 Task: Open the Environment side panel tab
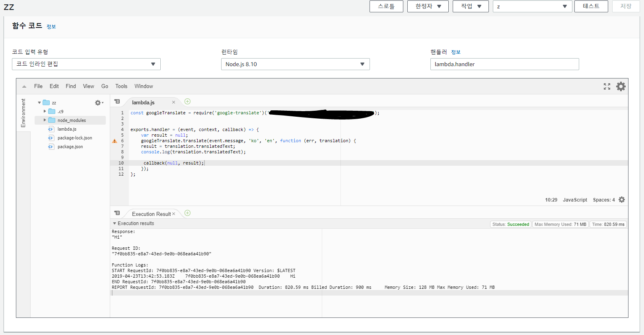[23, 113]
